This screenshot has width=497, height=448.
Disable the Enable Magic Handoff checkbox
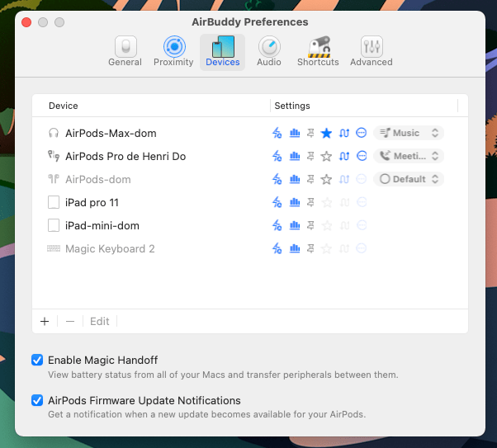(37, 360)
